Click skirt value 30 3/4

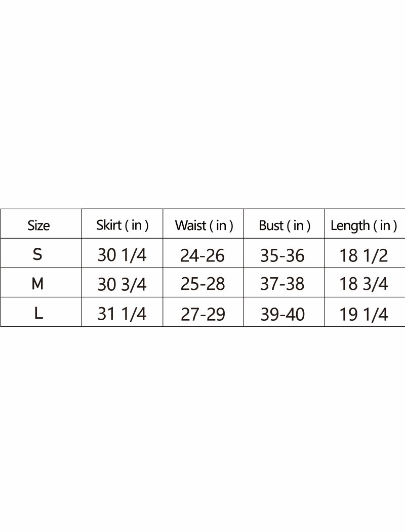(x=122, y=284)
